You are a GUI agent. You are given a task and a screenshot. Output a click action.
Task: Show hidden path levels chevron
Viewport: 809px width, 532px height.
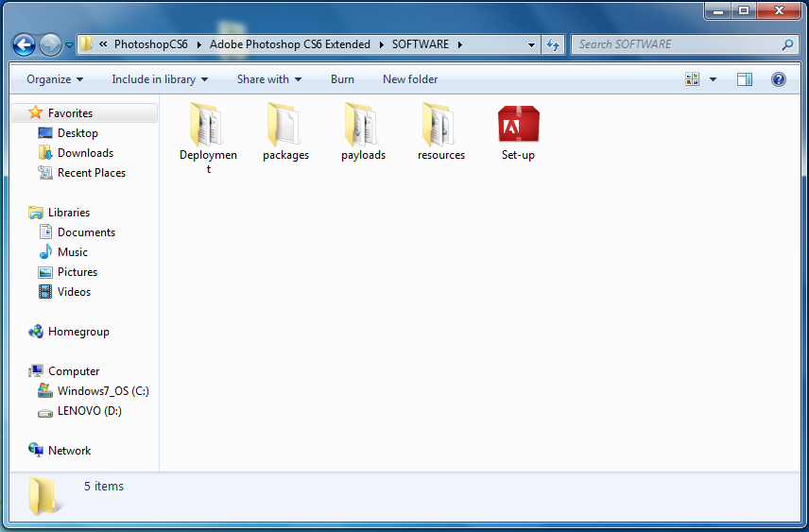[x=103, y=44]
